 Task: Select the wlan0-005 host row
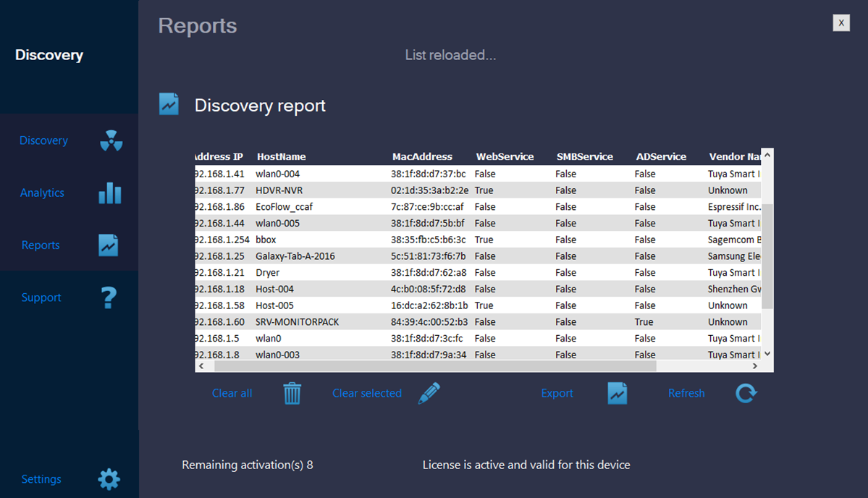pyautogui.click(x=479, y=223)
